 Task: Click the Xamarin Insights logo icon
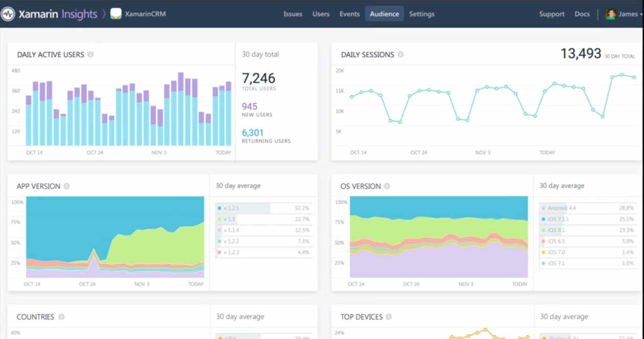8,14
